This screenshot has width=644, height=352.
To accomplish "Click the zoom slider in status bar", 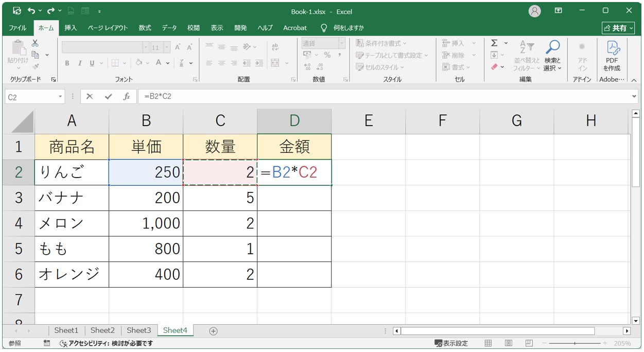I will [575, 343].
